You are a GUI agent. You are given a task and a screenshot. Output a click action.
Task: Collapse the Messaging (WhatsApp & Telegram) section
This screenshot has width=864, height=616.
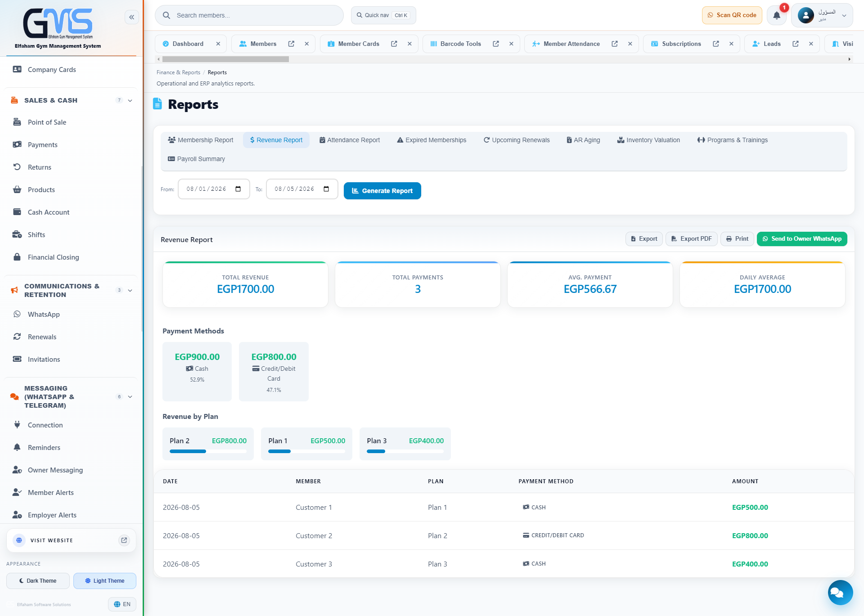(x=130, y=397)
